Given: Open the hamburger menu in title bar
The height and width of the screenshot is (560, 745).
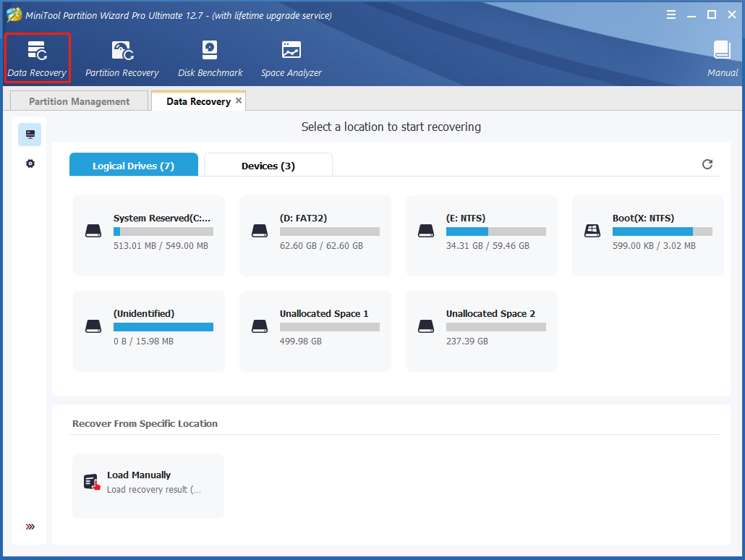Looking at the screenshot, I should click(x=671, y=14).
